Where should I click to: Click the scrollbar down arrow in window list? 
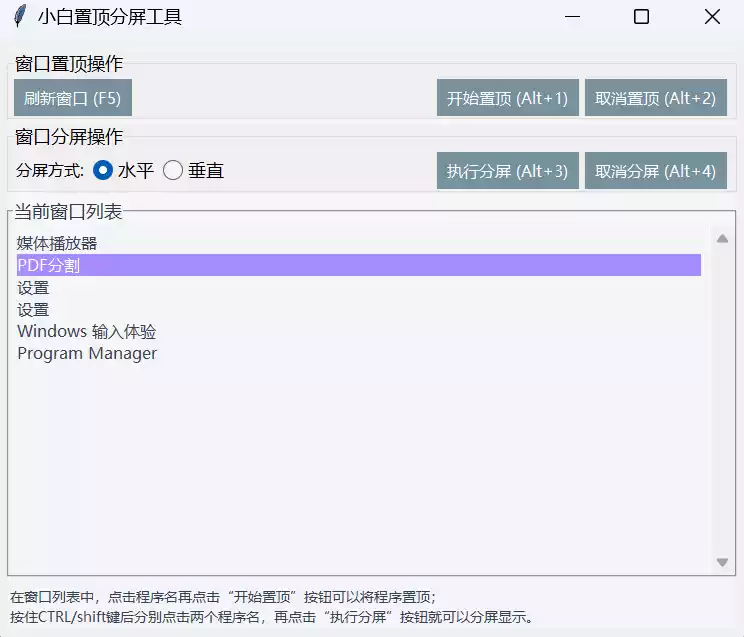click(x=722, y=563)
